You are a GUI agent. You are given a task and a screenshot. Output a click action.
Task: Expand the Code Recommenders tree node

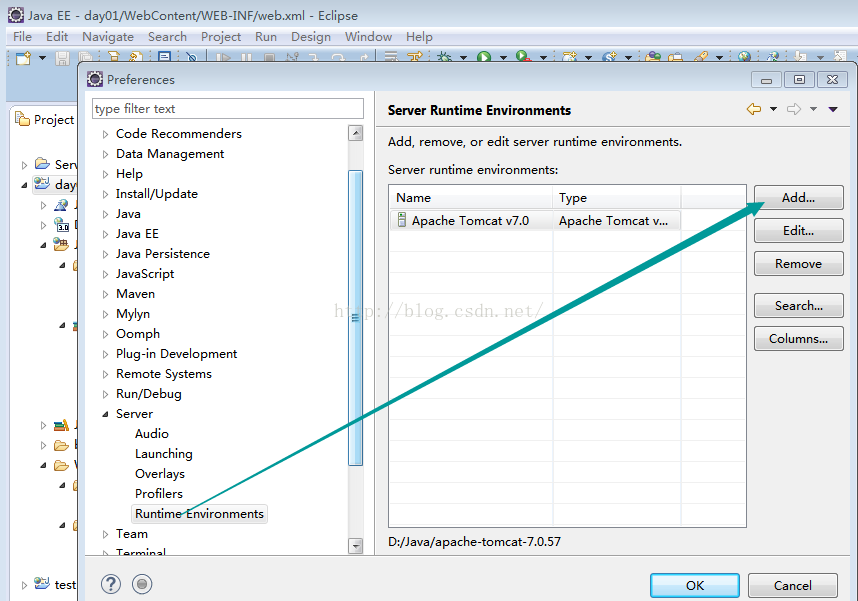(106, 134)
